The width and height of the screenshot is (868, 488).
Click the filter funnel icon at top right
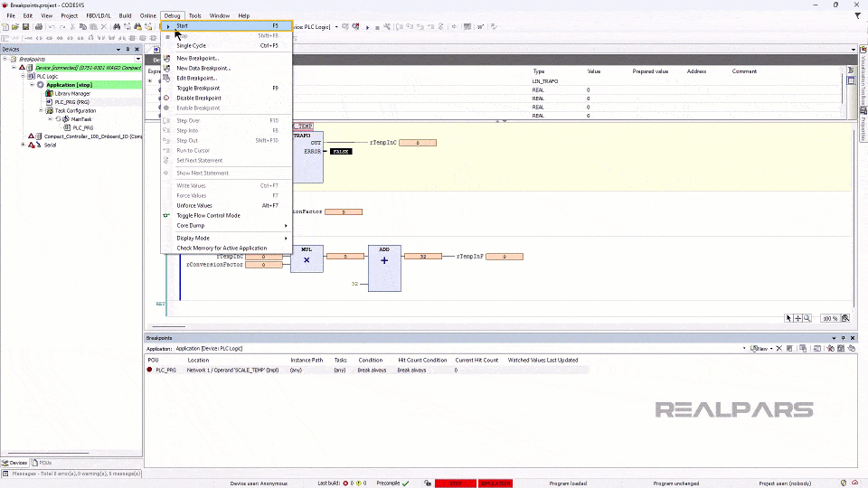(857, 15)
